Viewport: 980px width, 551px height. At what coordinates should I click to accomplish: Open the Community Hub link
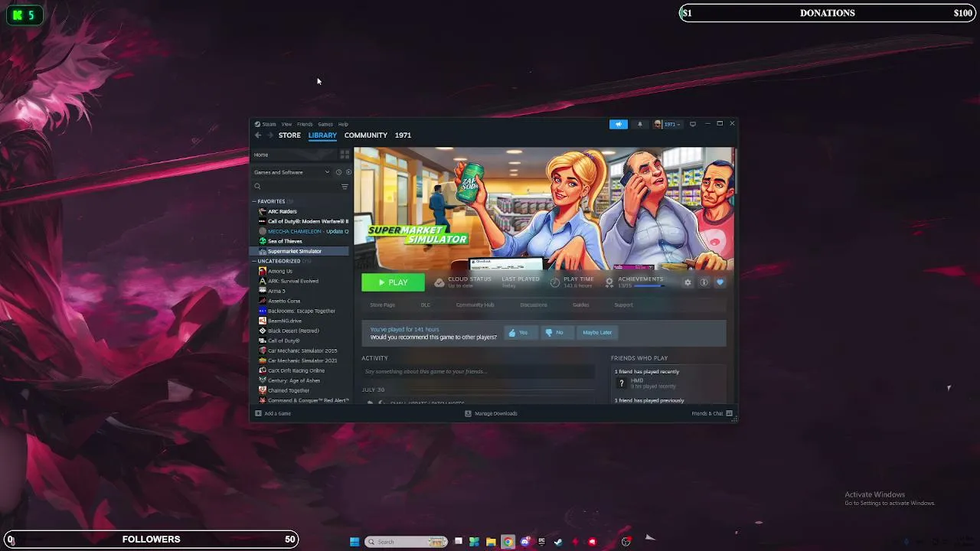(x=475, y=305)
